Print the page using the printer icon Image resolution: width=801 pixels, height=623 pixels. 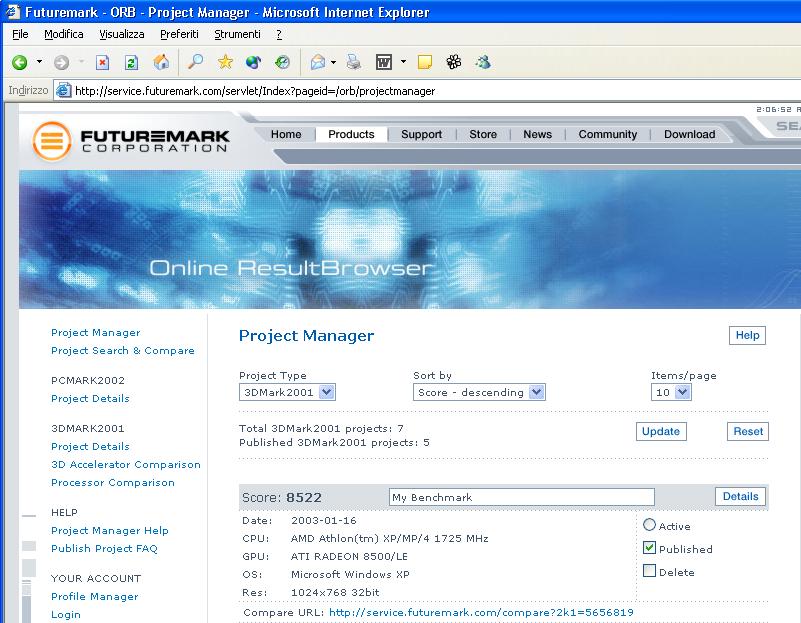coord(354,62)
